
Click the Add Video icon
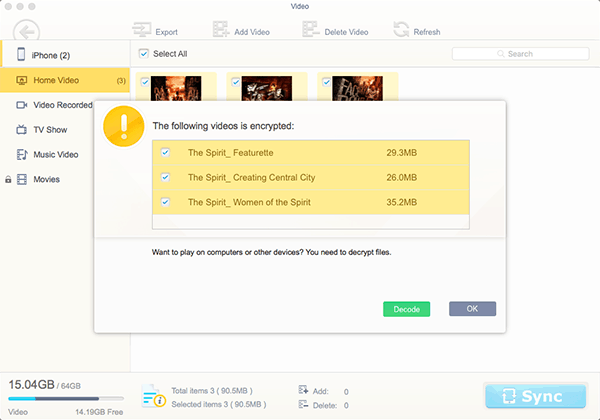221,29
